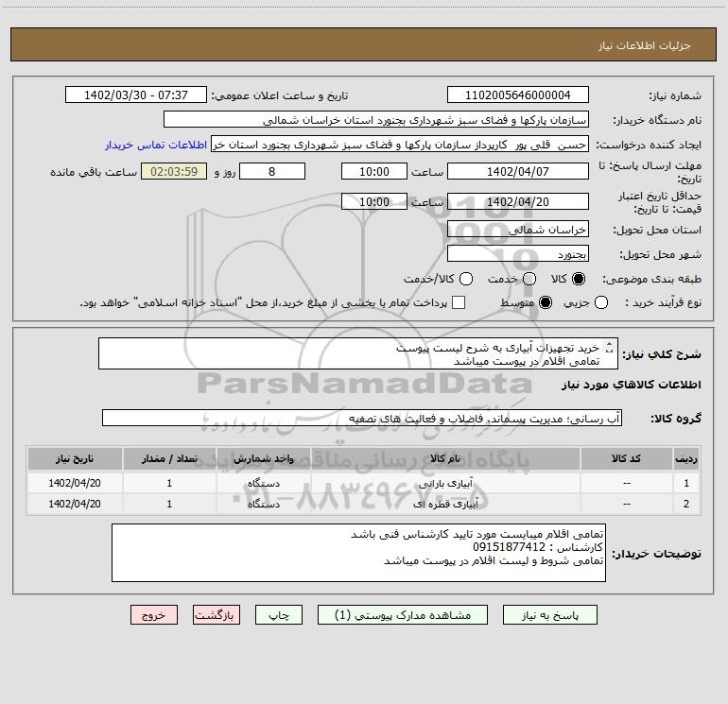Select the آبیاری بارانی item cell

(x=445, y=483)
